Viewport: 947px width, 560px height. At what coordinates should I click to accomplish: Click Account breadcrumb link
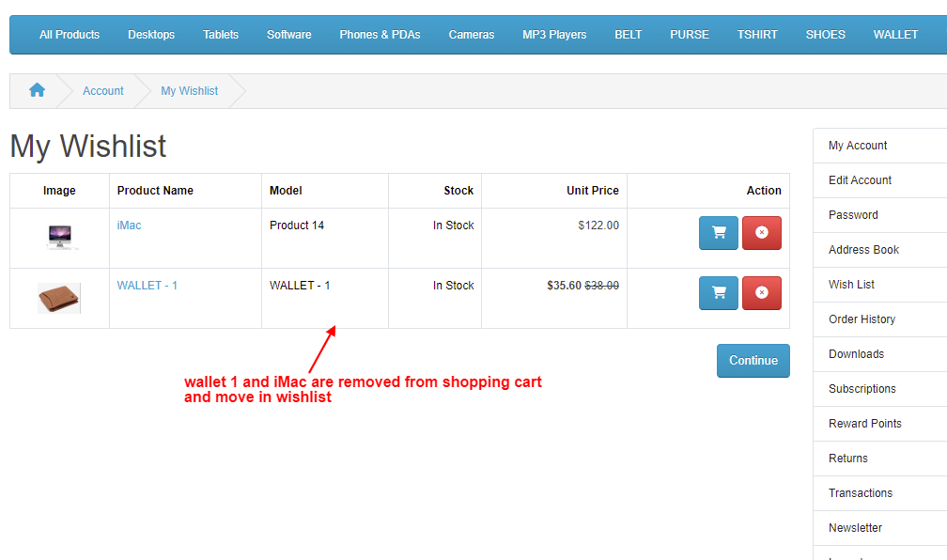[x=102, y=90]
